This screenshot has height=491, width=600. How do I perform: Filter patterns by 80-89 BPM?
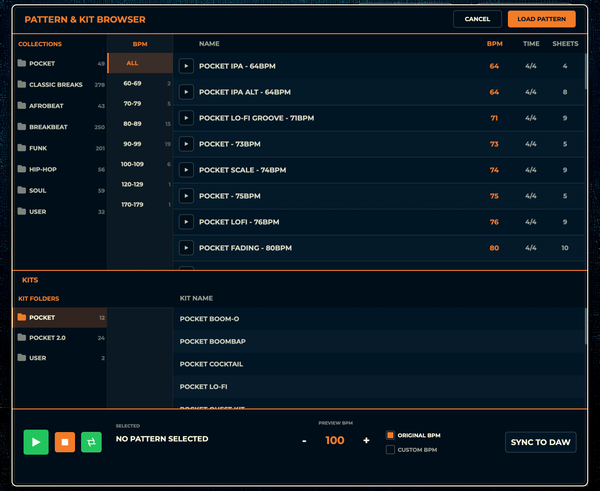coord(140,124)
